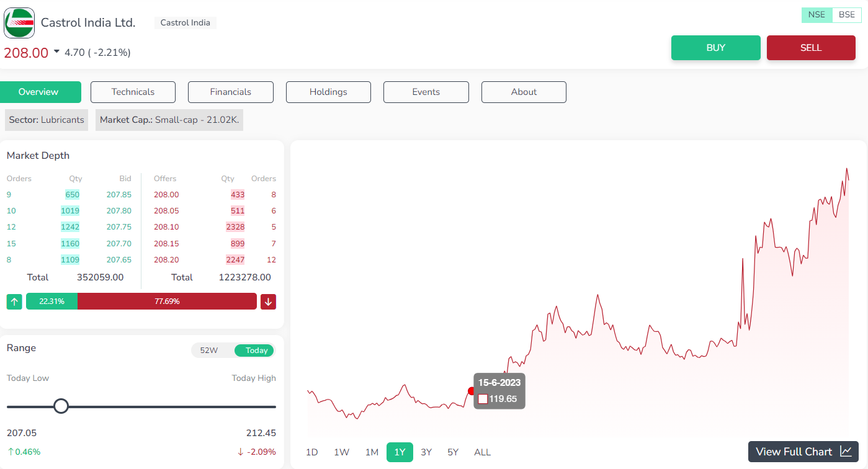Image resolution: width=868 pixels, height=469 pixels.
Task: Open the Holdings tab
Action: pos(328,92)
